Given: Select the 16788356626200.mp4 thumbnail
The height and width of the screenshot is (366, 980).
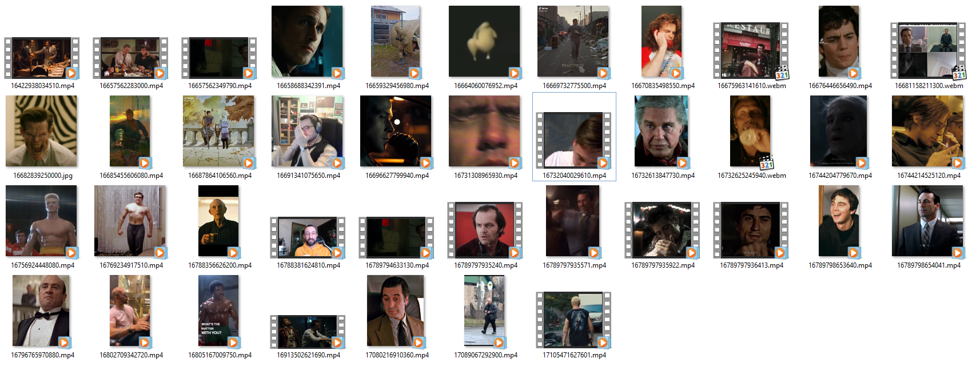Looking at the screenshot, I should (x=218, y=221).
